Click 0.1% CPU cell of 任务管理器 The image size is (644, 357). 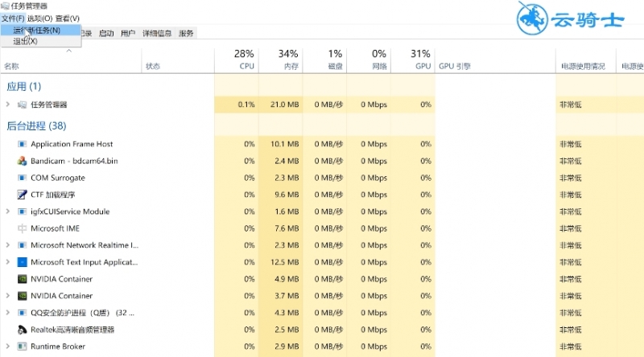point(237,105)
